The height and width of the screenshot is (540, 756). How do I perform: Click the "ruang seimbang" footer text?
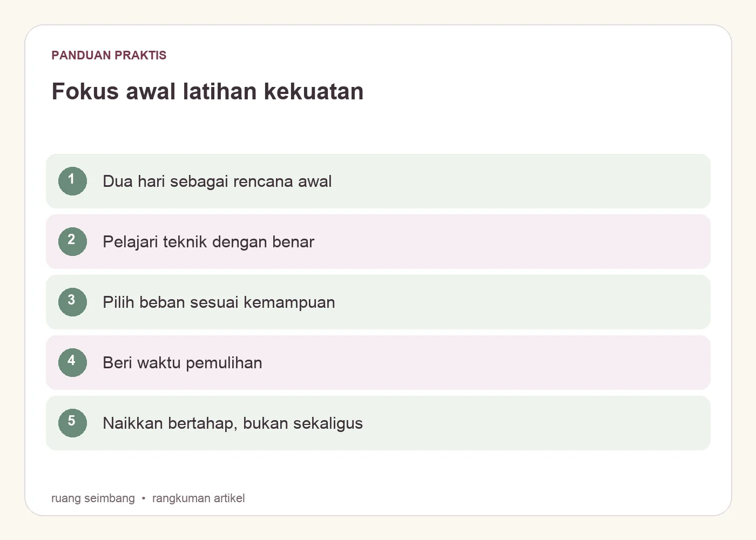click(93, 498)
